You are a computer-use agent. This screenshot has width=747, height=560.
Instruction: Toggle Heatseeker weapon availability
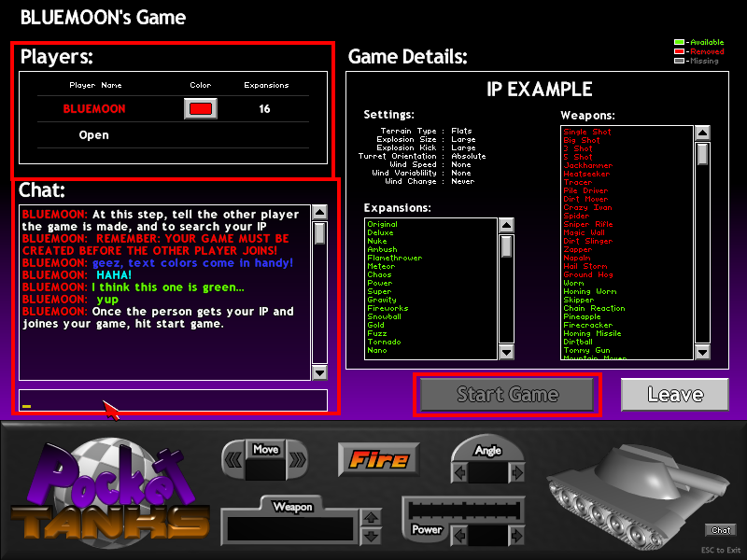pyautogui.click(x=586, y=174)
